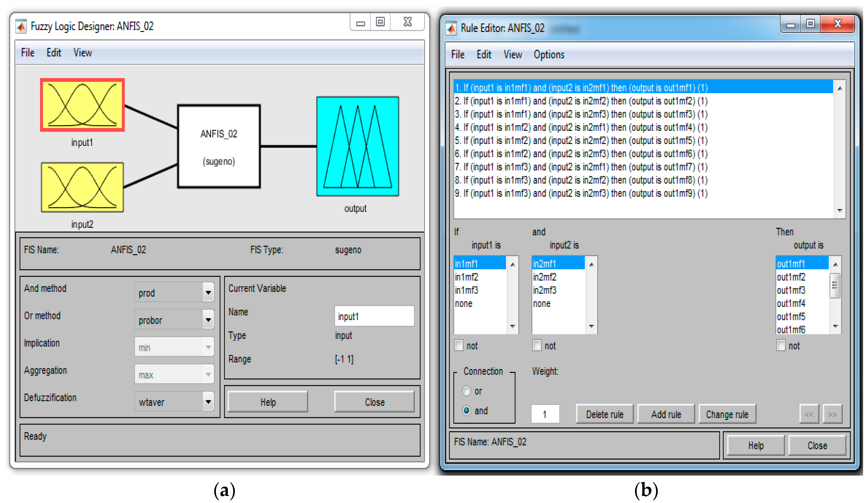Image resolution: width=868 pixels, height=503 pixels.
Task: Select the 'or' connection radio button
Action: click(x=466, y=391)
